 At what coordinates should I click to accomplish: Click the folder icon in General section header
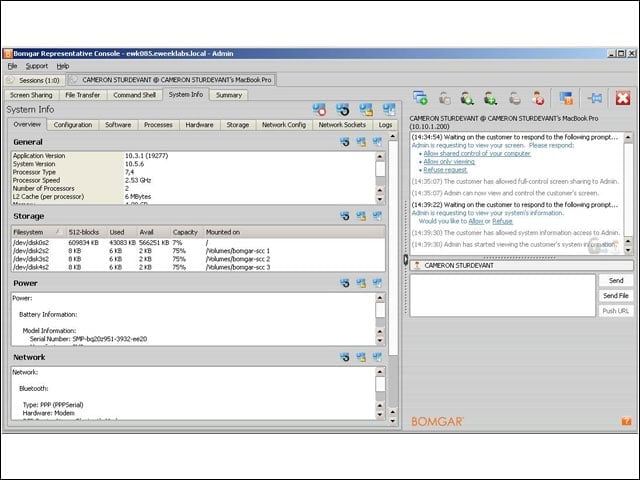point(361,142)
